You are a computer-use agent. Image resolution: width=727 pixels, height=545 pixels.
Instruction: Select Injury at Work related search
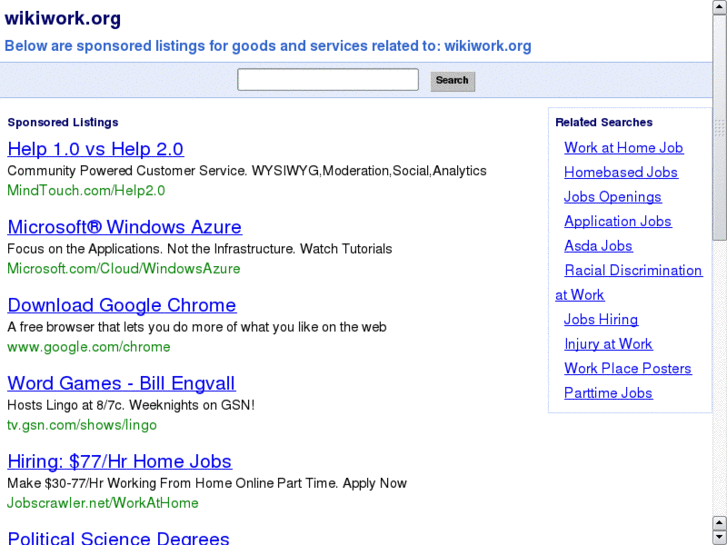click(608, 344)
